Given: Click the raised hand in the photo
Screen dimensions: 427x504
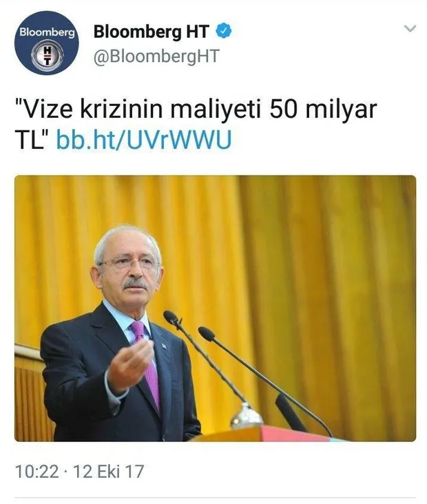Looking at the screenshot, I should (x=130, y=366).
